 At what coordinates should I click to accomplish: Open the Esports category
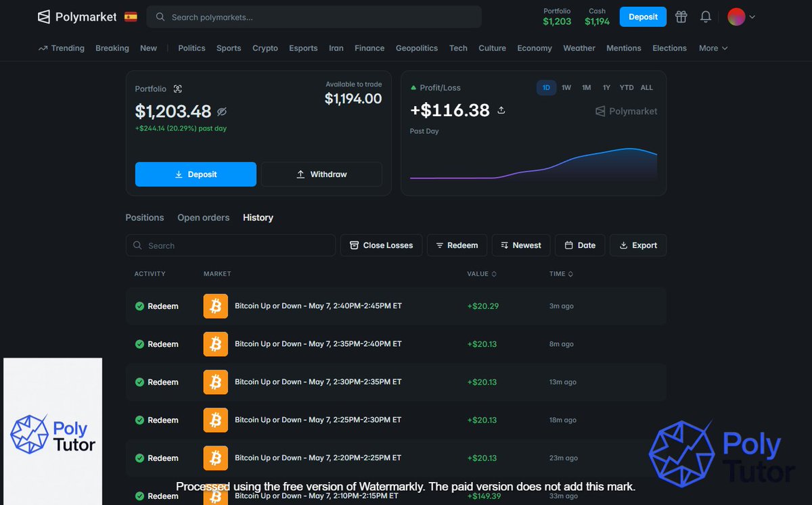(303, 48)
